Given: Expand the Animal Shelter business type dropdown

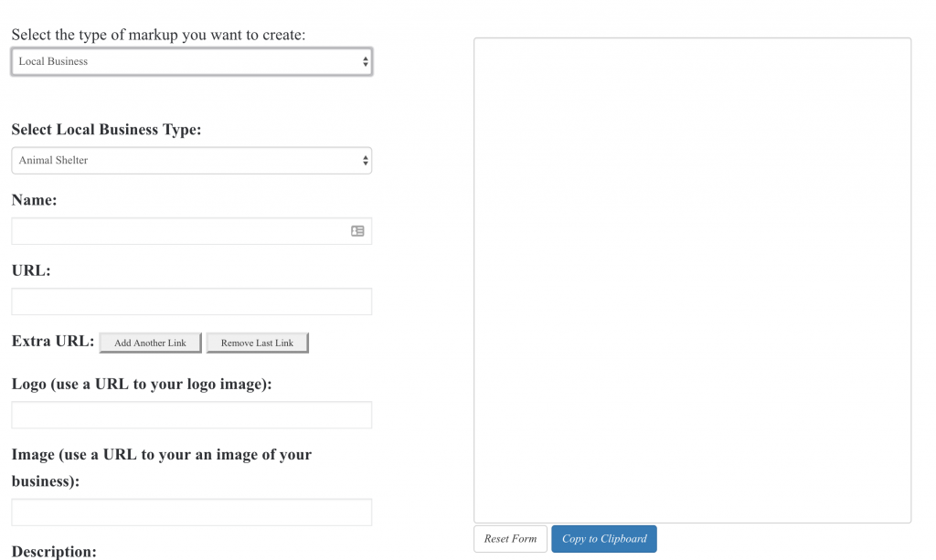Looking at the screenshot, I should pyautogui.click(x=191, y=160).
